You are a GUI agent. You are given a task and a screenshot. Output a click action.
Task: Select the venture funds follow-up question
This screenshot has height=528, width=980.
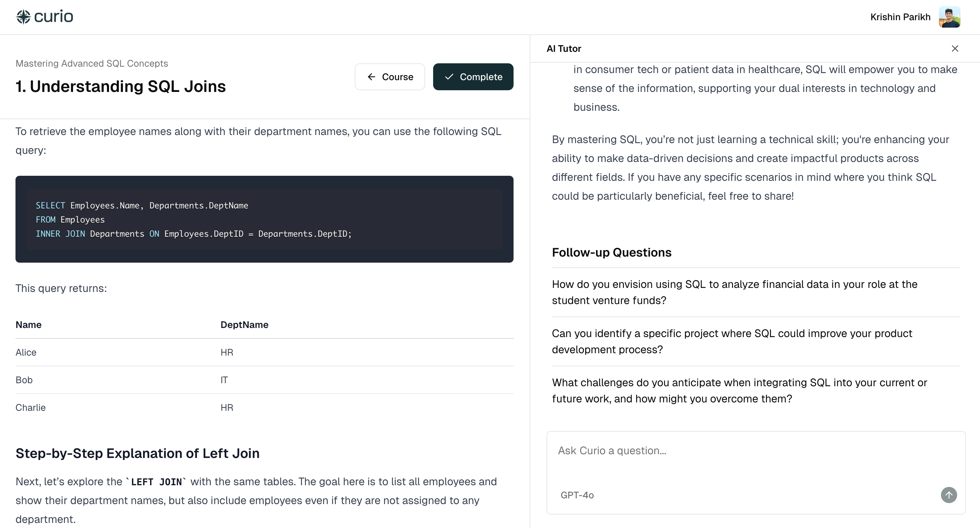pyautogui.click(x=734, y=292)
